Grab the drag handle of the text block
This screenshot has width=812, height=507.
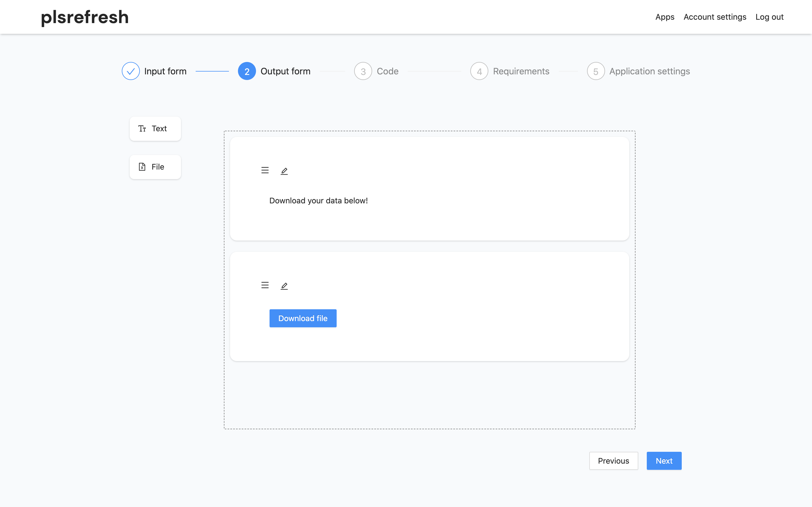tap(265, 170)
